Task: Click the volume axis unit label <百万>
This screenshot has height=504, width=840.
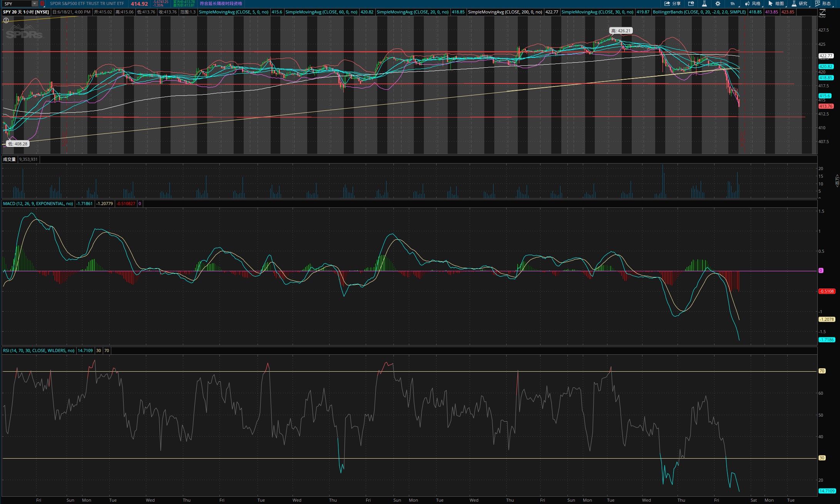Action: click(x=837, y=181)
